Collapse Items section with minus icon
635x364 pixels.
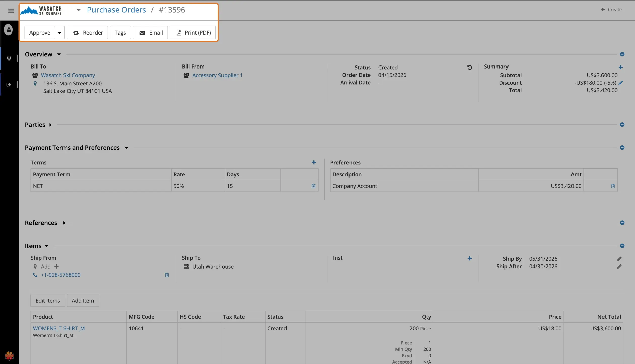(622, 246)
